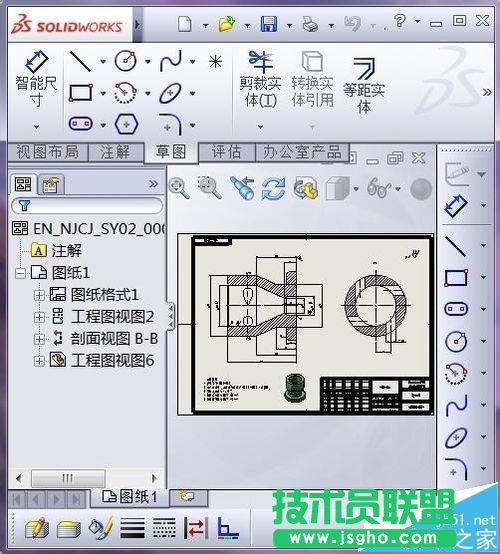The image size is (500, 554).
Task: Click the New document icon
Action: [185, 24]
